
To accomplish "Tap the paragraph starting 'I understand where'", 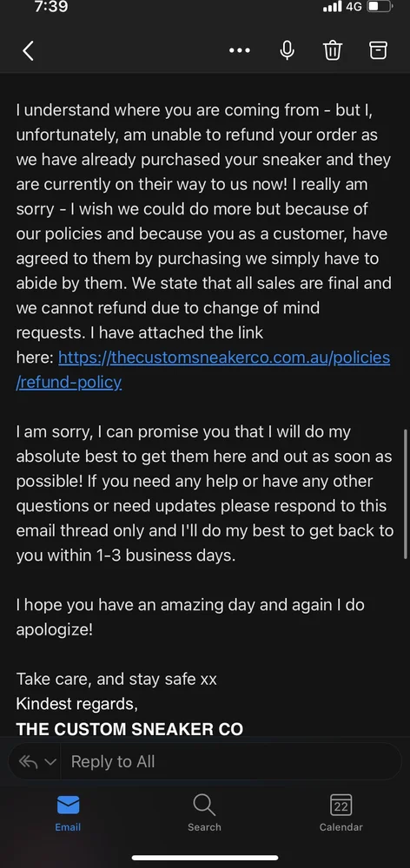I will 204,246.
